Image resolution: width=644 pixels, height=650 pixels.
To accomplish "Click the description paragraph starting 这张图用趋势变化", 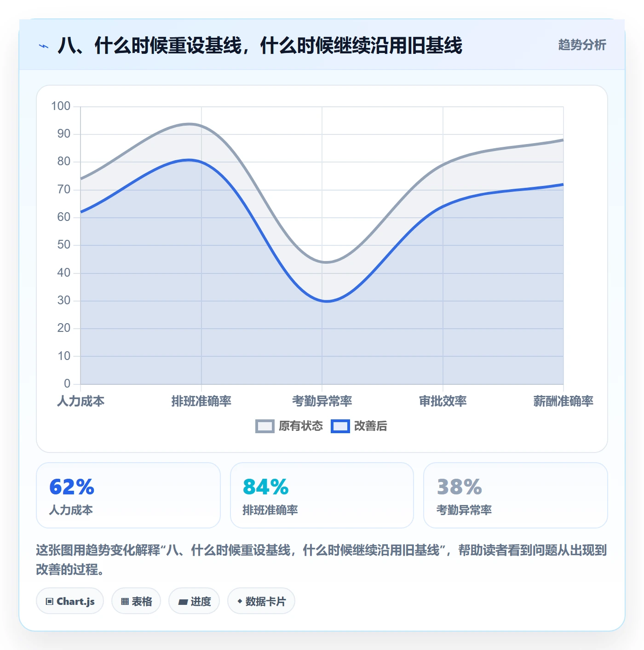I will tap(322, 560).
